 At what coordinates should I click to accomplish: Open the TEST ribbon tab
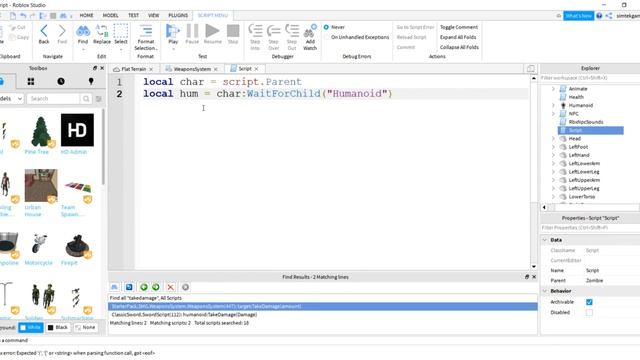133,16
